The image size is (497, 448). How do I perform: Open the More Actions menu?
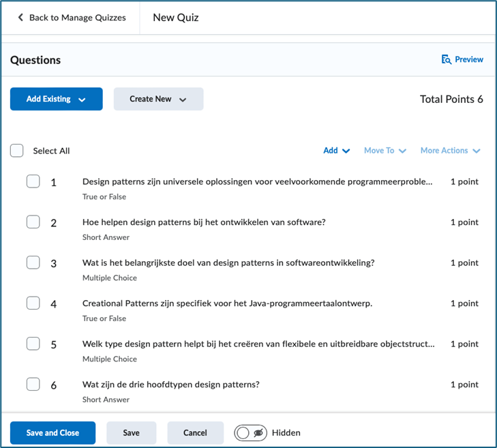pyautogui.click(x=450, y=151)
